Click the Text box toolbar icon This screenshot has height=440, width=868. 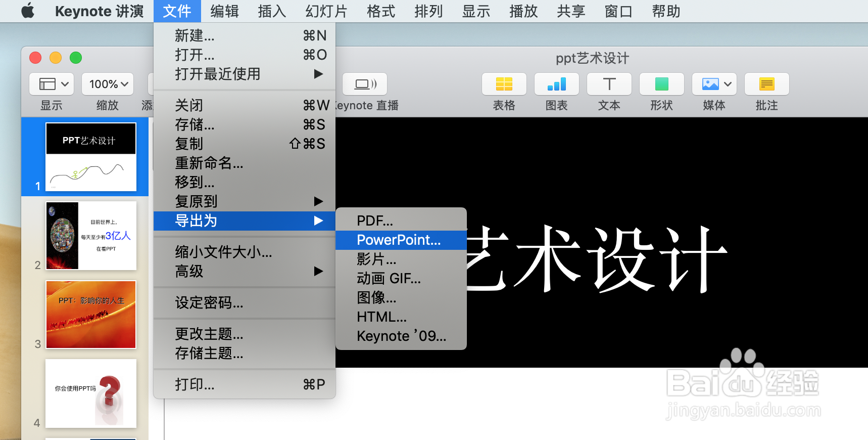(609, 84)
